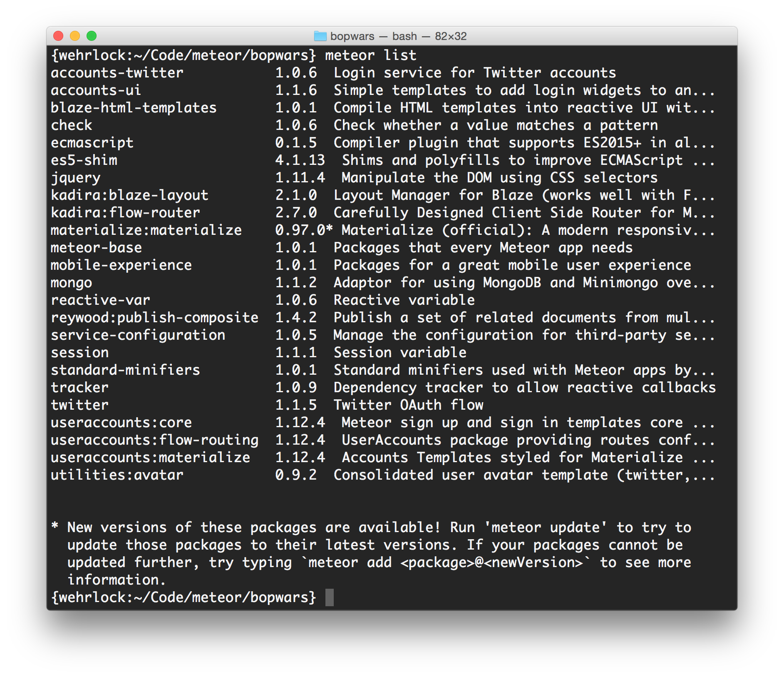Select the standard-minifiers package name
Image resolution: width=784 pixels, height=677 pixels.
(x=125, y=370)
